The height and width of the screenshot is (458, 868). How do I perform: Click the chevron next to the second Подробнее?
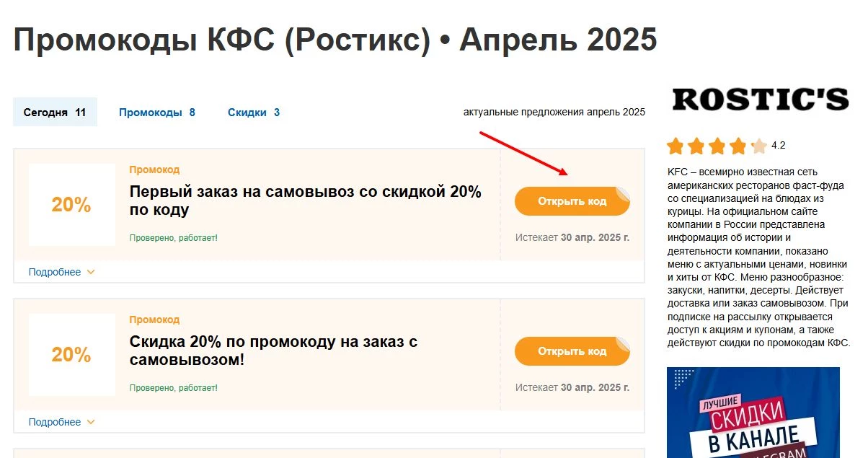pyautogui.click(x=90, y=422)
